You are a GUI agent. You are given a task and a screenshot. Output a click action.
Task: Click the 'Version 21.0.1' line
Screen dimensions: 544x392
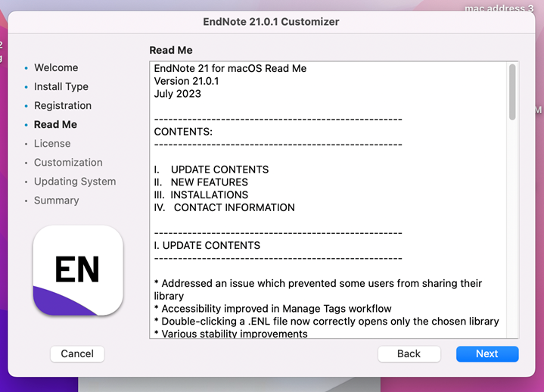[186, 81]
